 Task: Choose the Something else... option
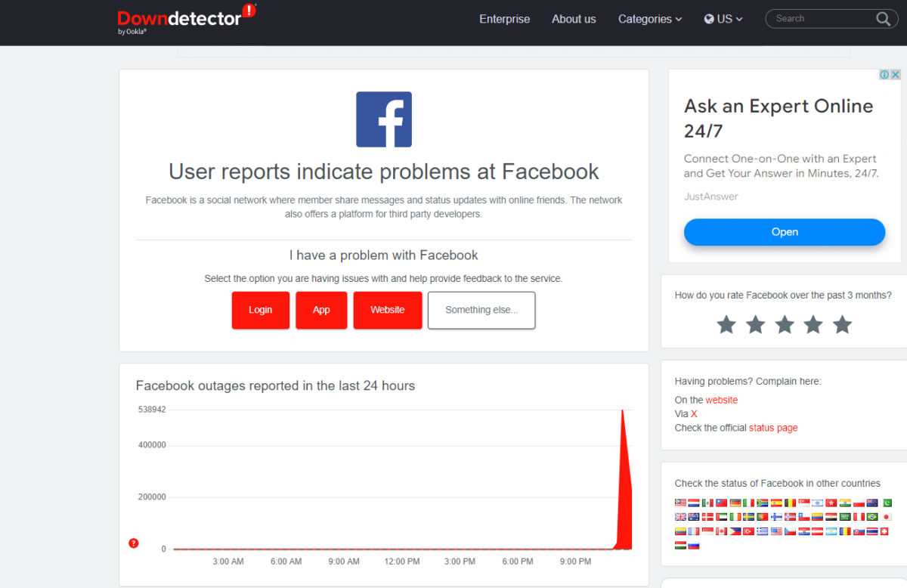481,310
